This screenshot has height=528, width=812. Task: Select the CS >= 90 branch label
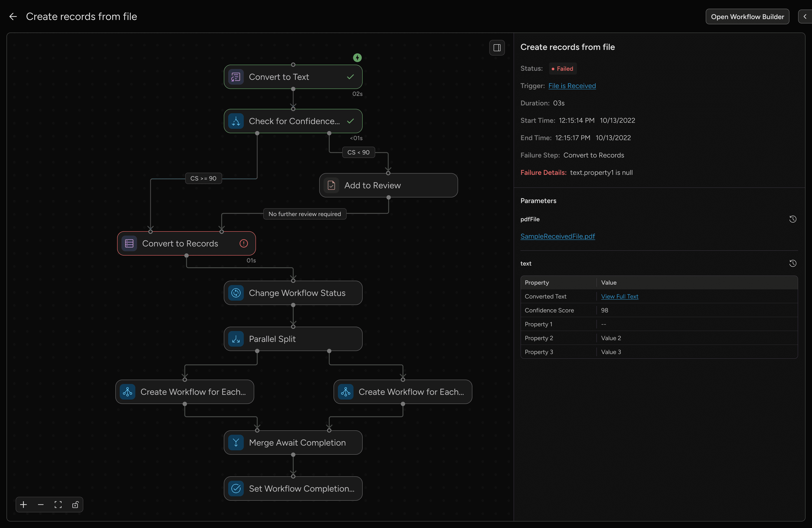click(203, 178)
